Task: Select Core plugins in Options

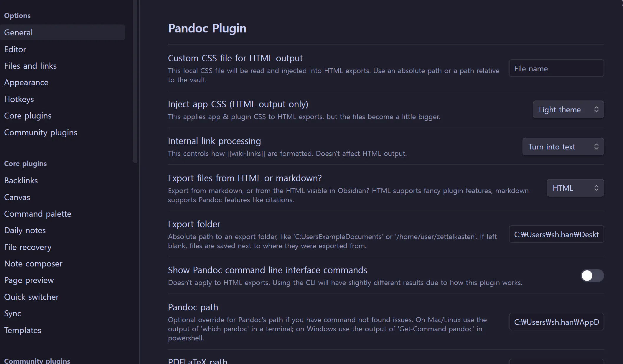Action: [x=28, y=116]
